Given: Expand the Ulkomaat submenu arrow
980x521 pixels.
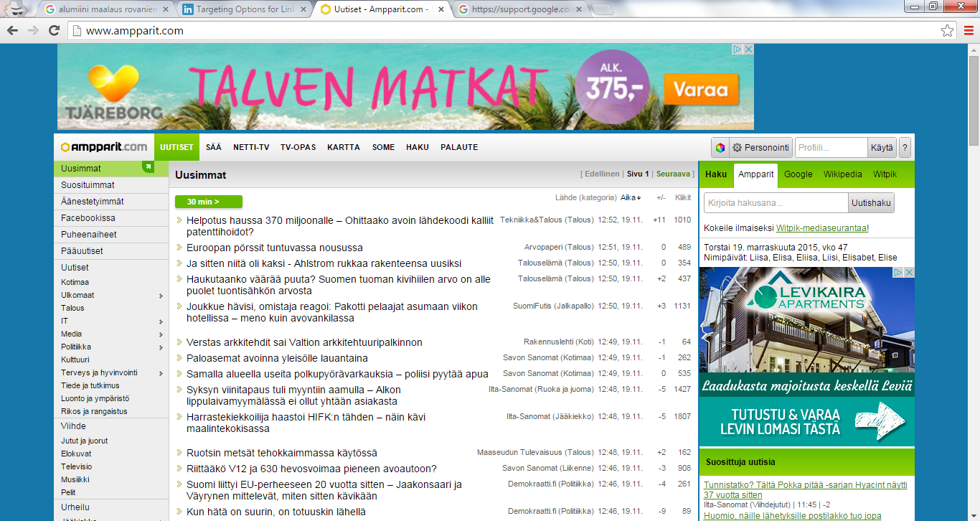Looking at the screenshot, I should (x=161, y=295).
